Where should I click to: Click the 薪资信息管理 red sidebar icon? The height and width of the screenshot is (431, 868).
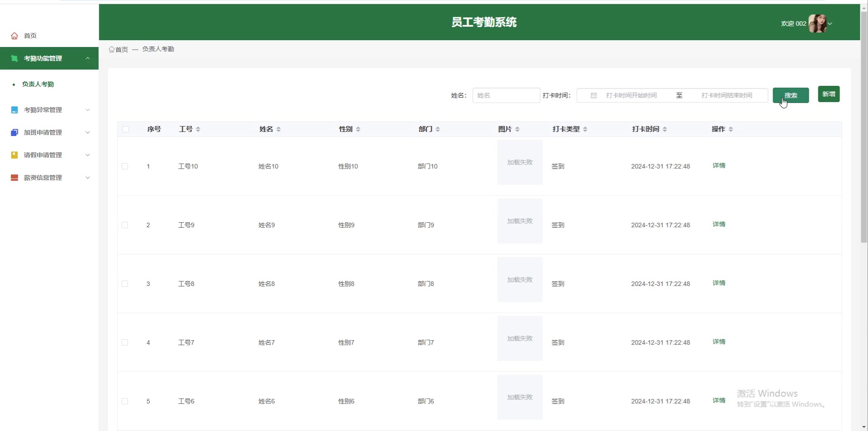click(14, 178)
